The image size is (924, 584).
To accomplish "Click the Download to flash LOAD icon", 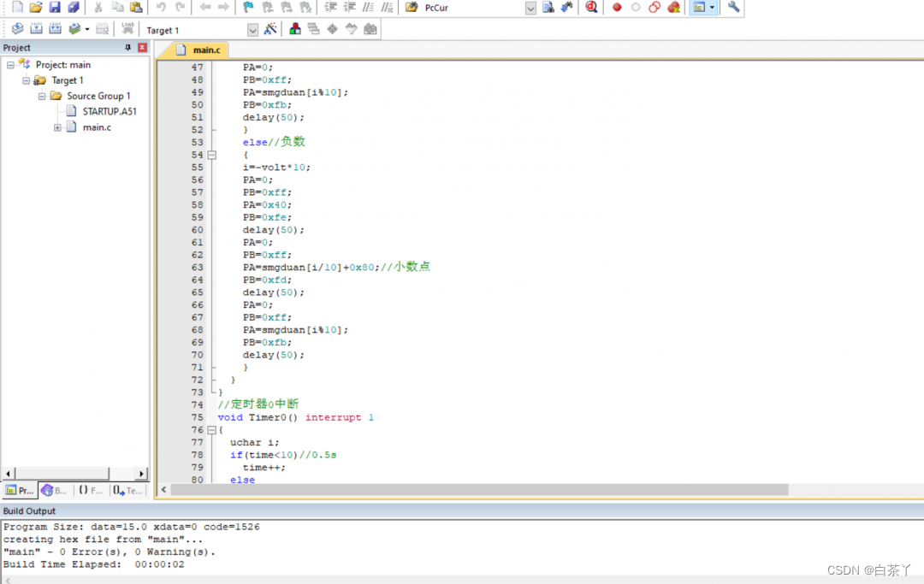I will [x=127, y=29].
